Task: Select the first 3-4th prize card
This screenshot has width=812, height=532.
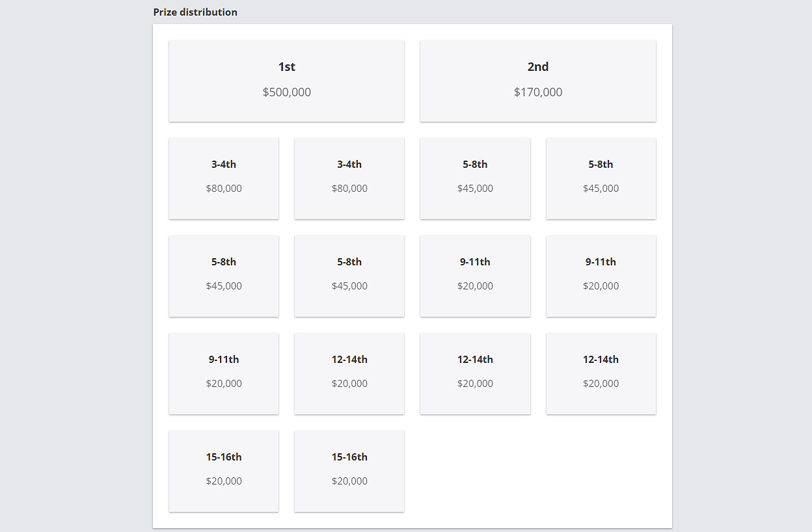Action: pos(224,178)
